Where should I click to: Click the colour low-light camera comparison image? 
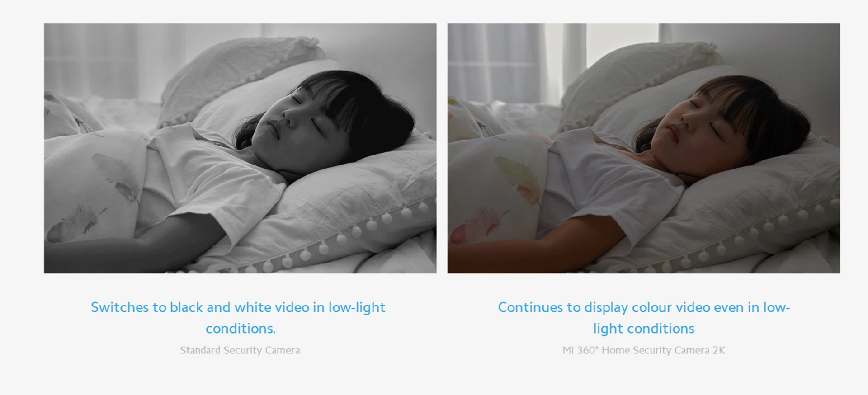click(x=644, y=148)
